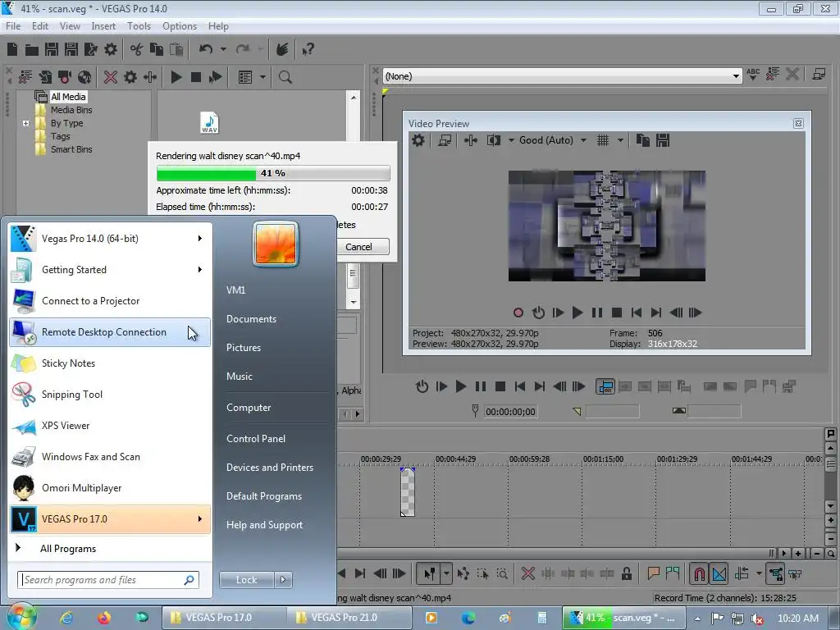Screen dimensions: 840x630
Task: Click the rendering progress bar at 41%
Action: tap(272, 173)
